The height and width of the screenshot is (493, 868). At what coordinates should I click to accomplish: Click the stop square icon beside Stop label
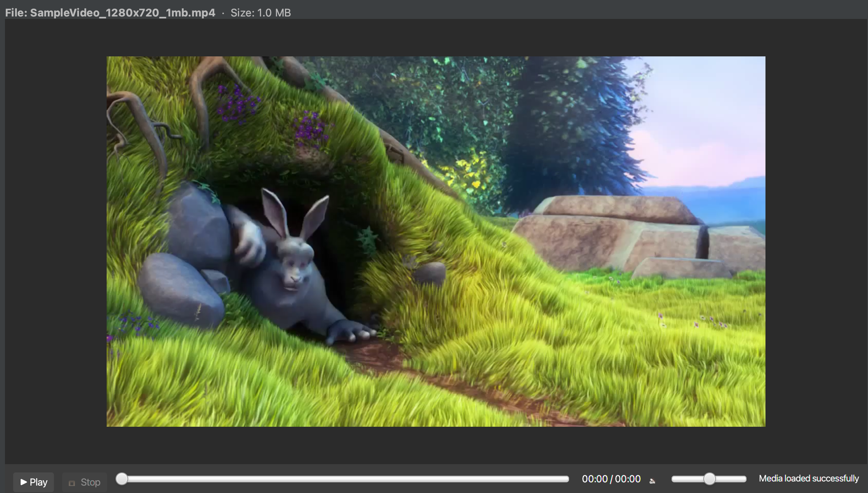pyautogui.click(x=72, y=482)
